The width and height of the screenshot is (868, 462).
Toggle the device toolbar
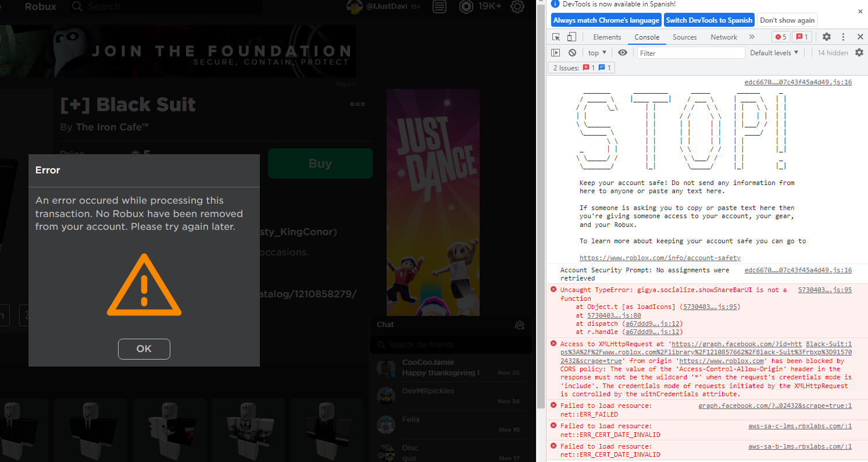click(x=570, y=36)
